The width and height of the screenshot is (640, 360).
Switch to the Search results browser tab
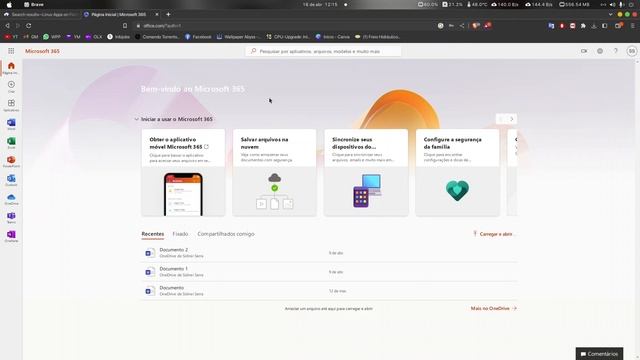coord(40,14)
